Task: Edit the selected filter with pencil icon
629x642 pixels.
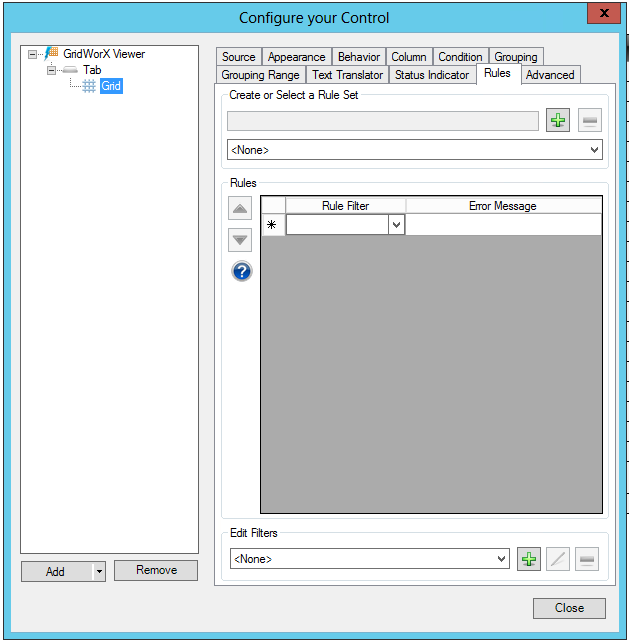Action: [558, 559]
